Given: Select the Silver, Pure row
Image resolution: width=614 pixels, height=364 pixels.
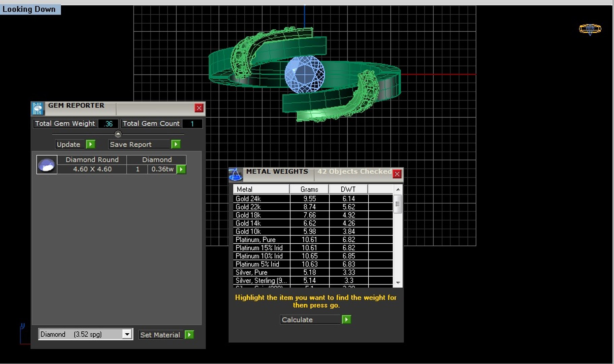Looking at the screenshot, I should tap(313, 272).
